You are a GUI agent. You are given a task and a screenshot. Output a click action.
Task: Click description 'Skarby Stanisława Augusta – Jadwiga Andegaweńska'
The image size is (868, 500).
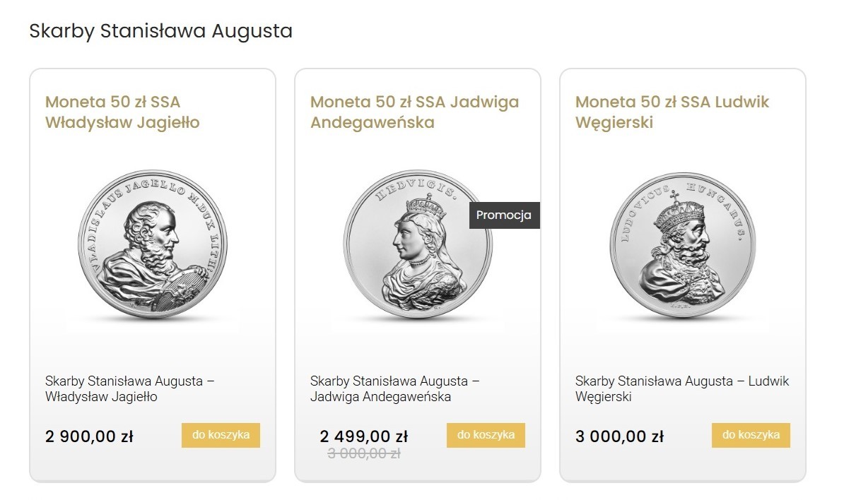394,389
